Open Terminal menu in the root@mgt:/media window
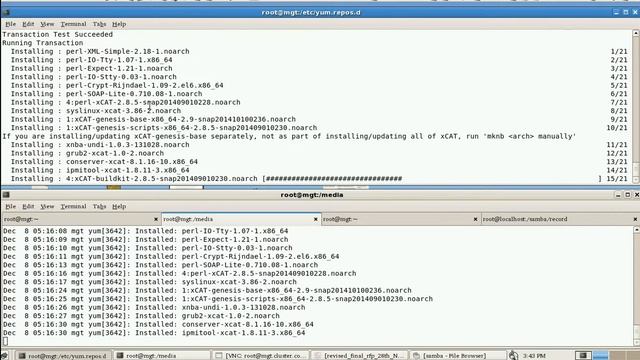Image resolution: width=640 pixels, height=360 pixels. (x=73, y=207)
